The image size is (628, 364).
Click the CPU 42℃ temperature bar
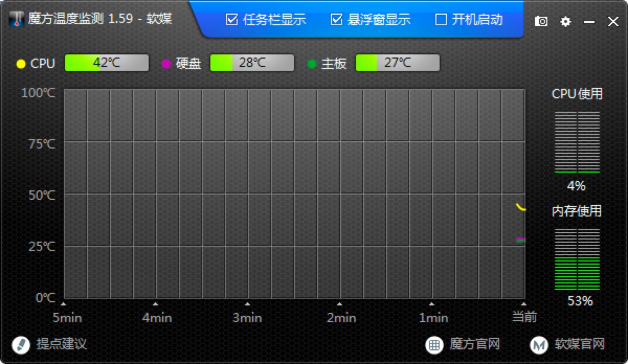pos(107,63)
